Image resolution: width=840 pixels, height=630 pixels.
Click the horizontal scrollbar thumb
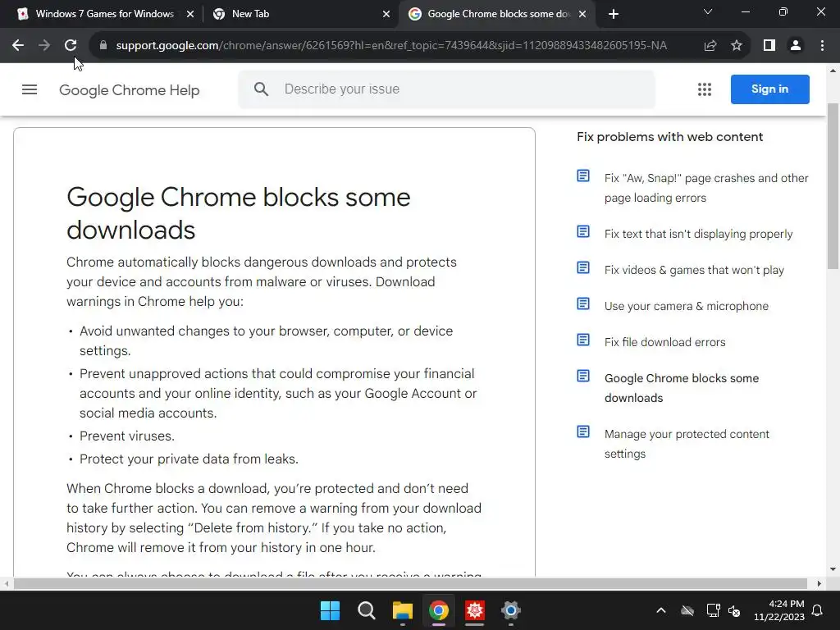coord(410,583)
